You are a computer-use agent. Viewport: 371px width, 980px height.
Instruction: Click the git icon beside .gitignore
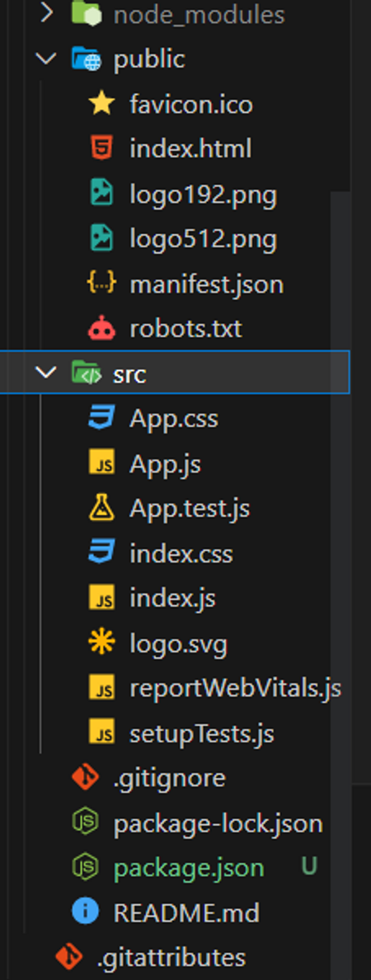click(x=86, y=778)
